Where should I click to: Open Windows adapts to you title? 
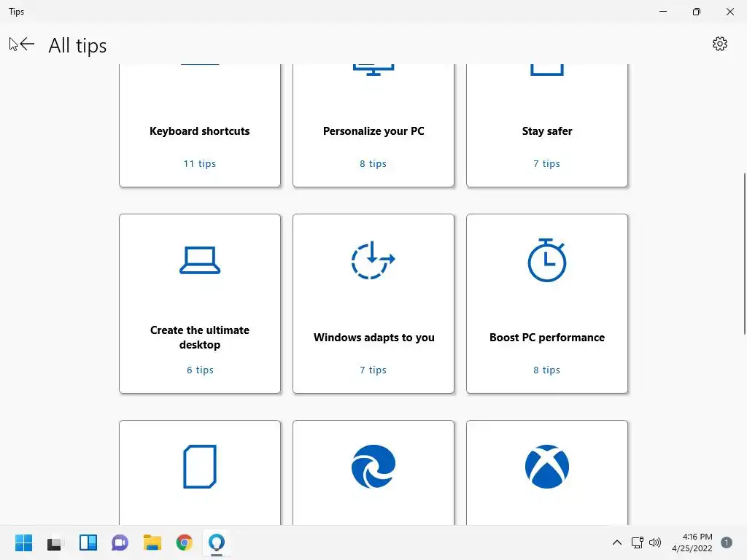click(374, 337)
